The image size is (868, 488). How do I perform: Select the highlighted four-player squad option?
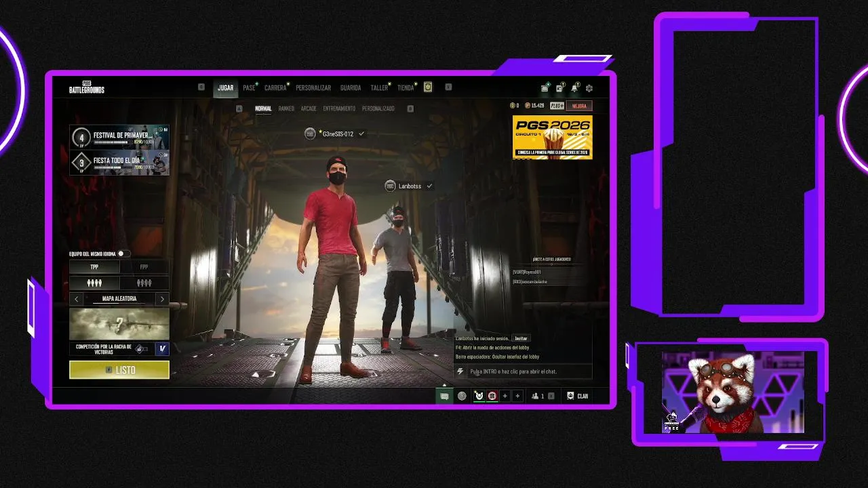point(94,283)
